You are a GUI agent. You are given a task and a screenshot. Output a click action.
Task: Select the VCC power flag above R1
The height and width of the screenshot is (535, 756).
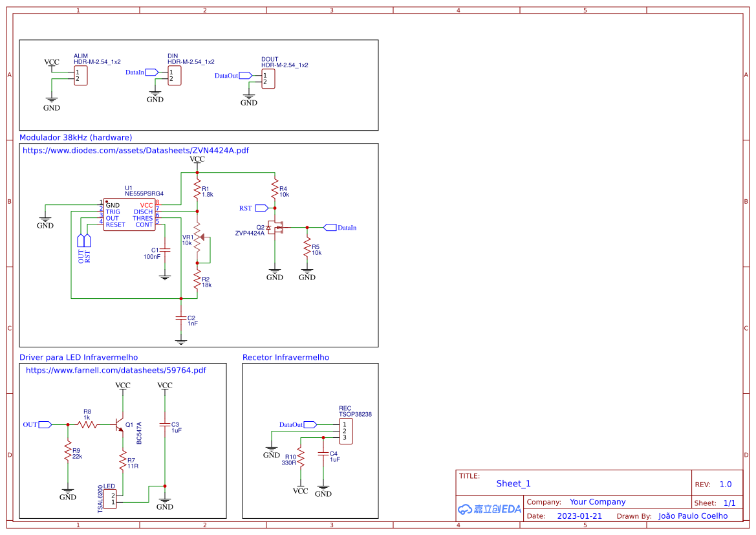(197, 162)
